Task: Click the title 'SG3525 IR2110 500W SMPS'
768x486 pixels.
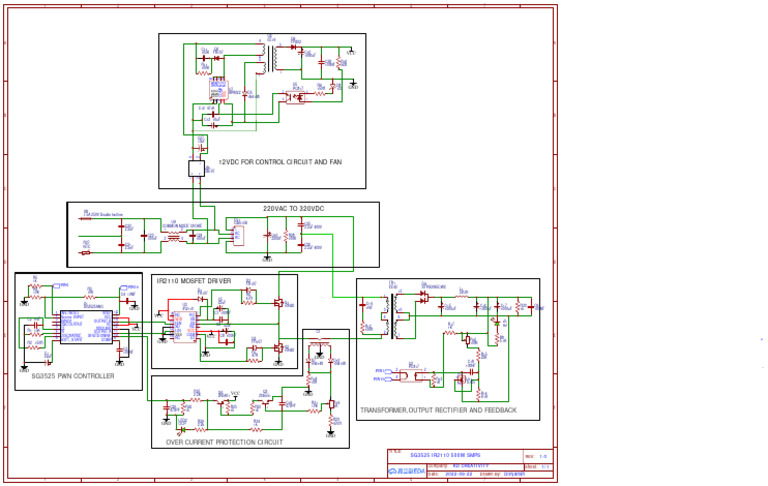Action: click(x=445, y=455)
